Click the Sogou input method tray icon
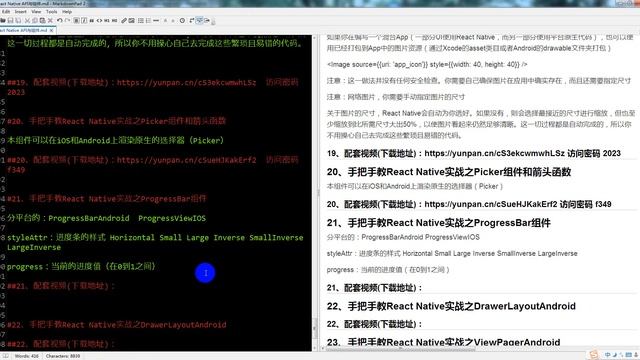 [594, 355]
